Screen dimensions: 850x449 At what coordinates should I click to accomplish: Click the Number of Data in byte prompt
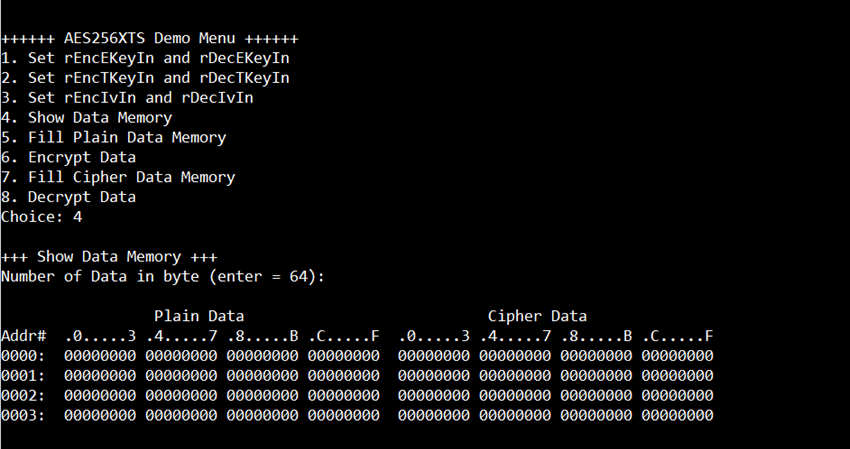pyautogui.click(x=163, y=277)
